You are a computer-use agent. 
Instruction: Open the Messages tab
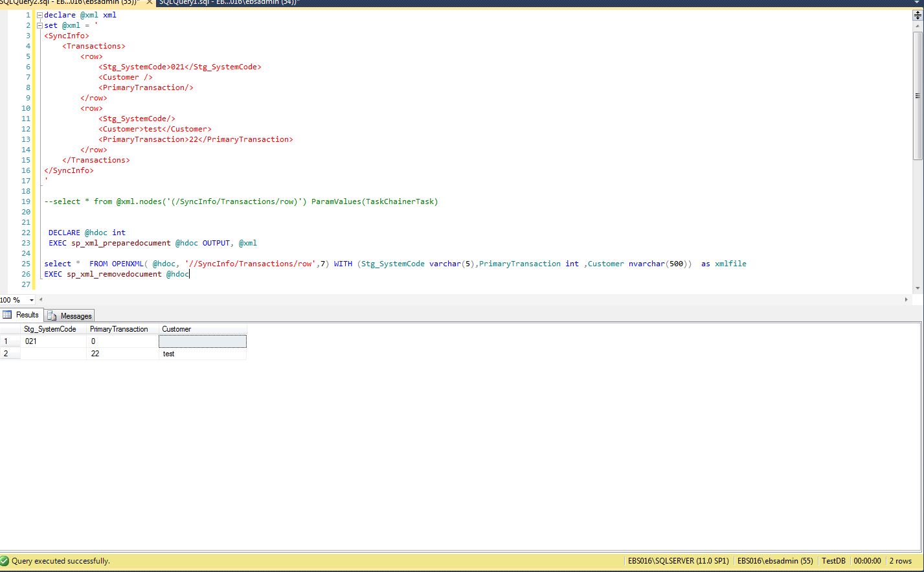coord(70,315)
